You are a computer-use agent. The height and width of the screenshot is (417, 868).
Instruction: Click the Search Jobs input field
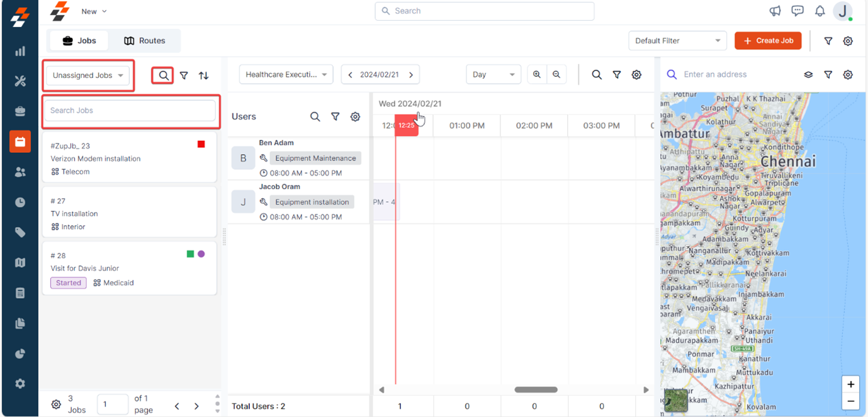pos(130,110)
